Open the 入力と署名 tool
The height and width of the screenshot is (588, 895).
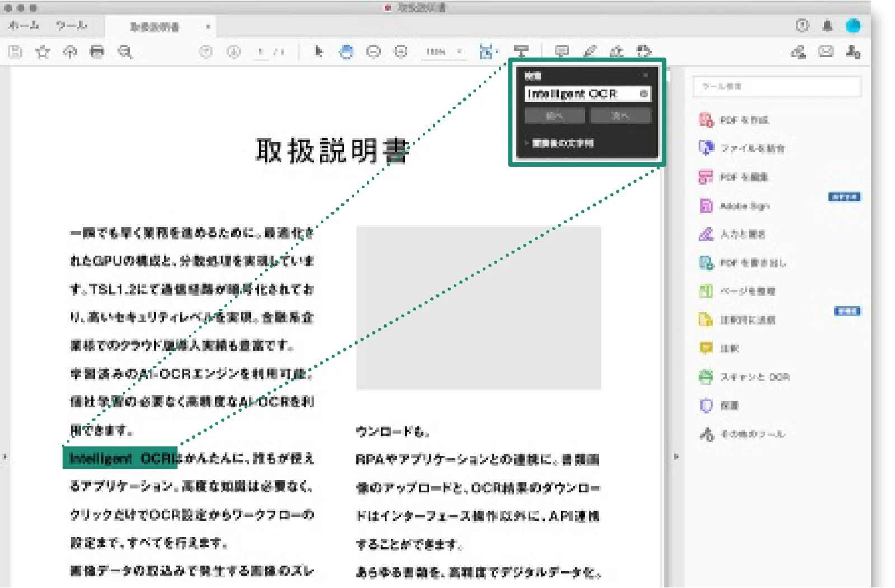coord(732,234)
